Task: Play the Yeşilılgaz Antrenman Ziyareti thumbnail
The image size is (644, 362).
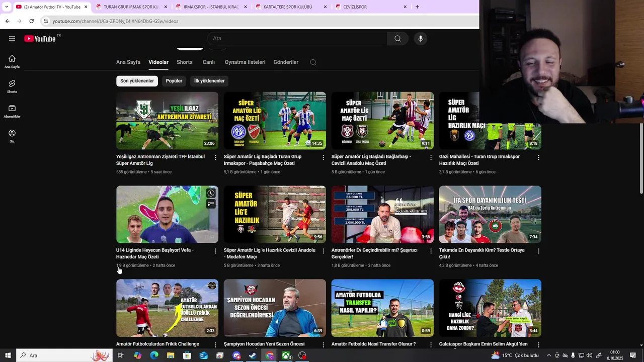Action: click(167, 121)
